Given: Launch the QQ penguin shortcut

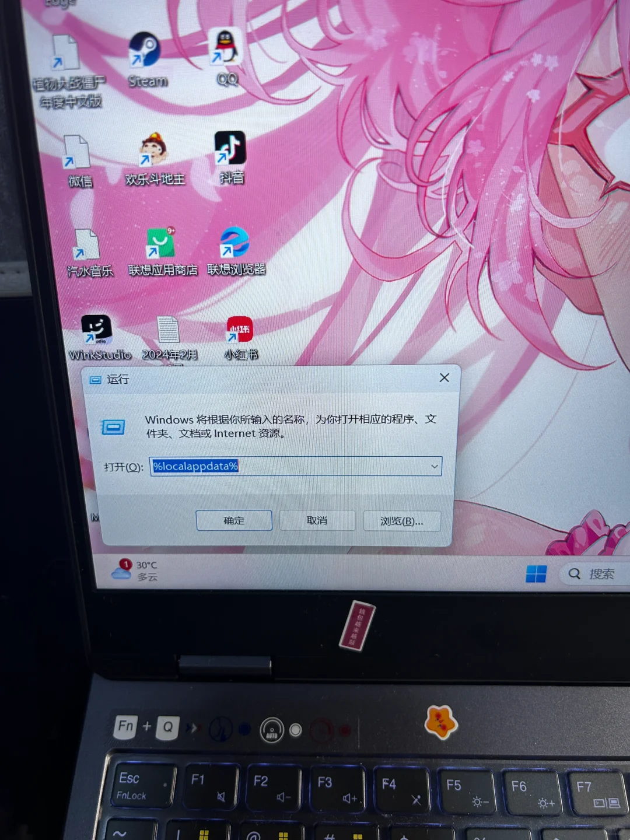Looking at the screenshot, I should pos(226,57).
